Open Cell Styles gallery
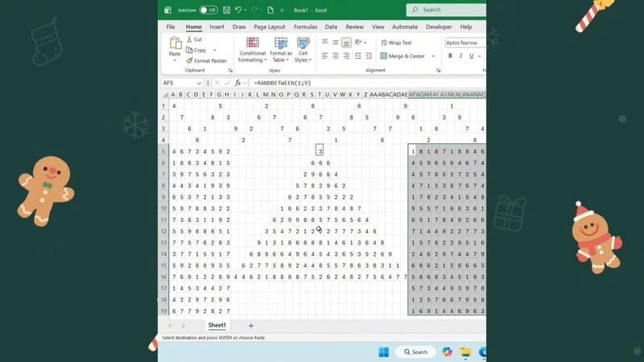Image resolution: width=644 pixels, height=362 pixels. click(303, 50)
